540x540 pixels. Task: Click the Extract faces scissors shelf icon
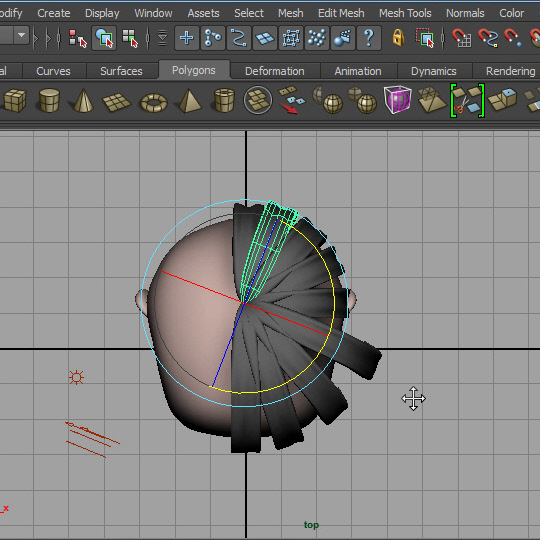point(467,101)
